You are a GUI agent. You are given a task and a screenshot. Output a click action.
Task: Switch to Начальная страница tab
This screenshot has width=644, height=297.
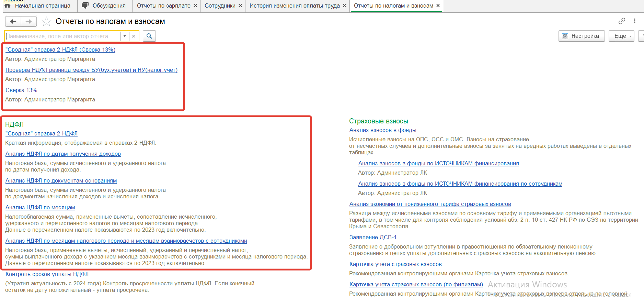point(42,6)
